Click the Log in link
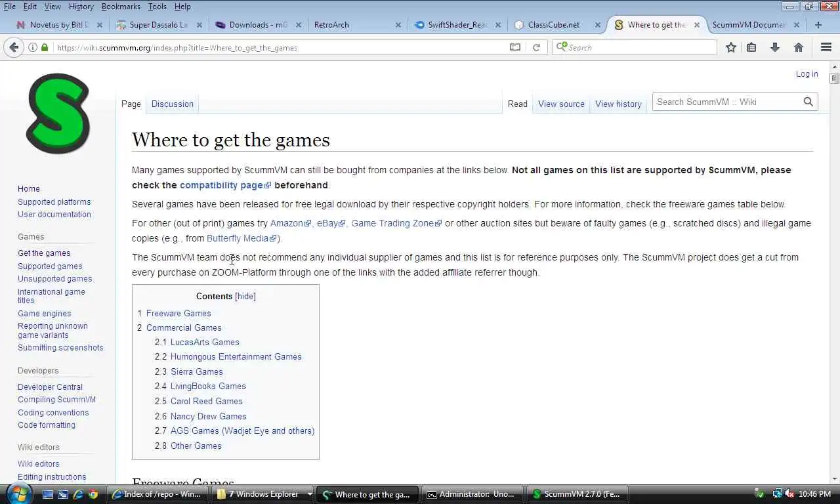 (807, 74)
